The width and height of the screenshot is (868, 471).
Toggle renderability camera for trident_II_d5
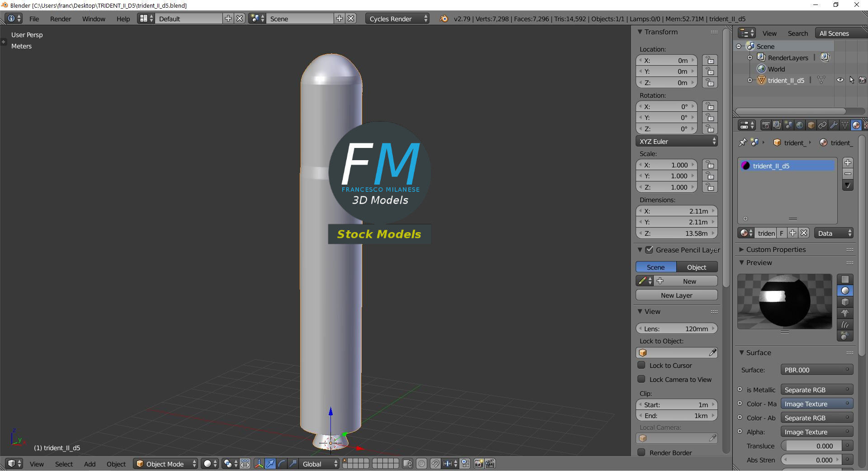pos(863,80)
